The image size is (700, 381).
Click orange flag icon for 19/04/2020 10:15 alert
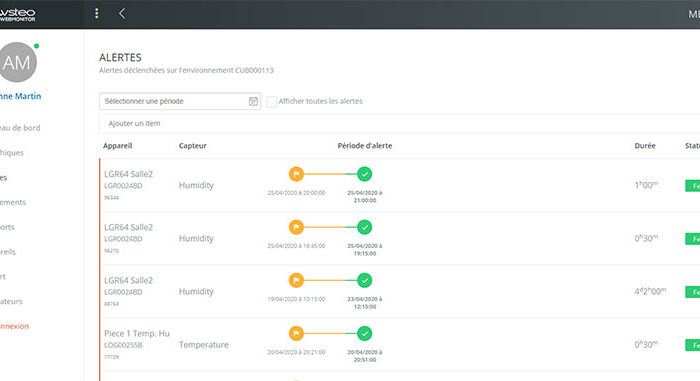(296, 280)
